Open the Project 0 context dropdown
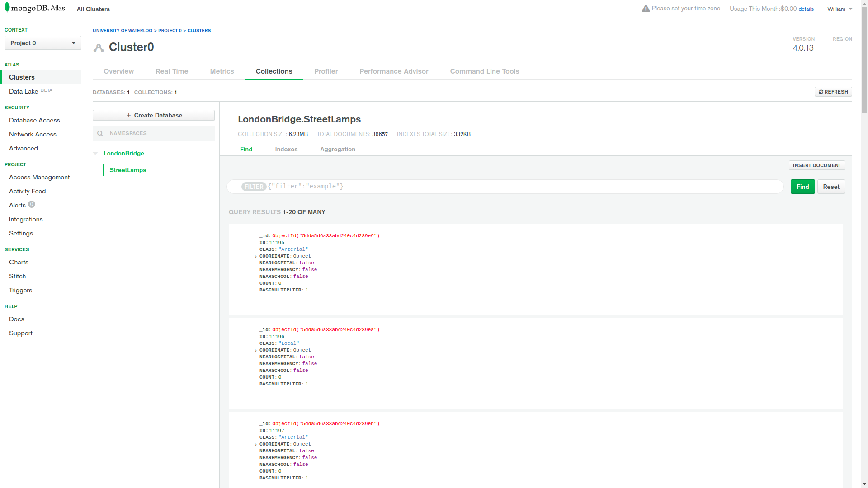 coord(43,43)
